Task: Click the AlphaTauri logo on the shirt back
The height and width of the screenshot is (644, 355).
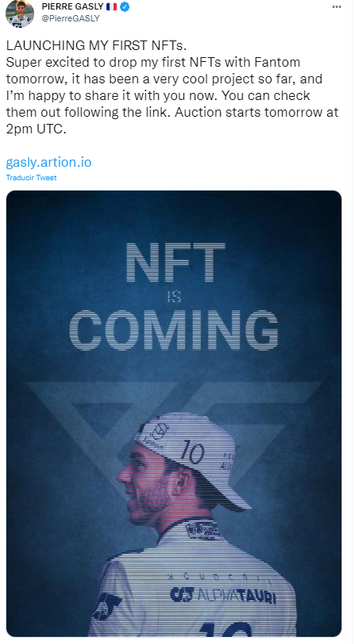Action: [x=223, y=595]
